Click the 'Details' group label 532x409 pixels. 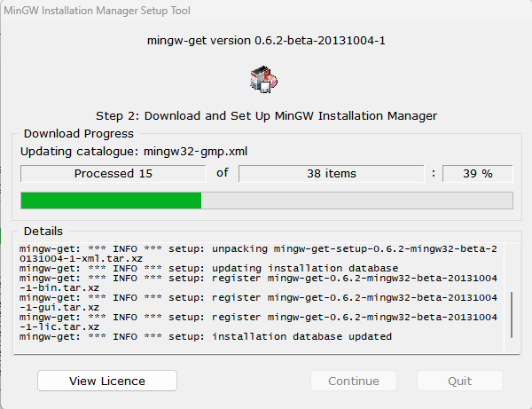coord(43,232)
